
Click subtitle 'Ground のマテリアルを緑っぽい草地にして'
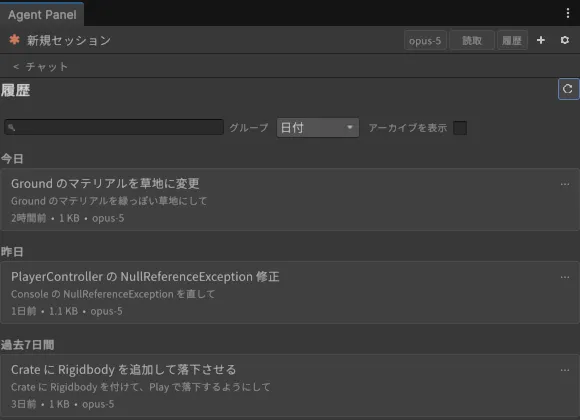pyautogui.click(x=109, y=201)
